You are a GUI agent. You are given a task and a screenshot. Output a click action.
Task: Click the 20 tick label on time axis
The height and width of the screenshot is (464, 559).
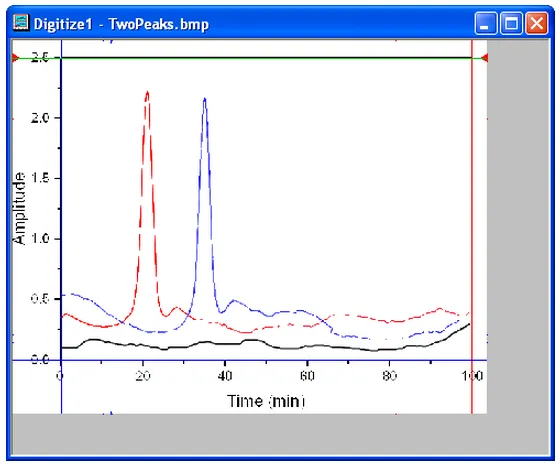point(143,376)
